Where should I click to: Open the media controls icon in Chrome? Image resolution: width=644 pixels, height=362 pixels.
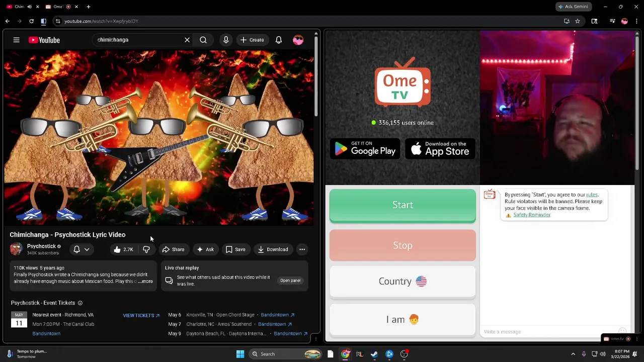[612, 21]
